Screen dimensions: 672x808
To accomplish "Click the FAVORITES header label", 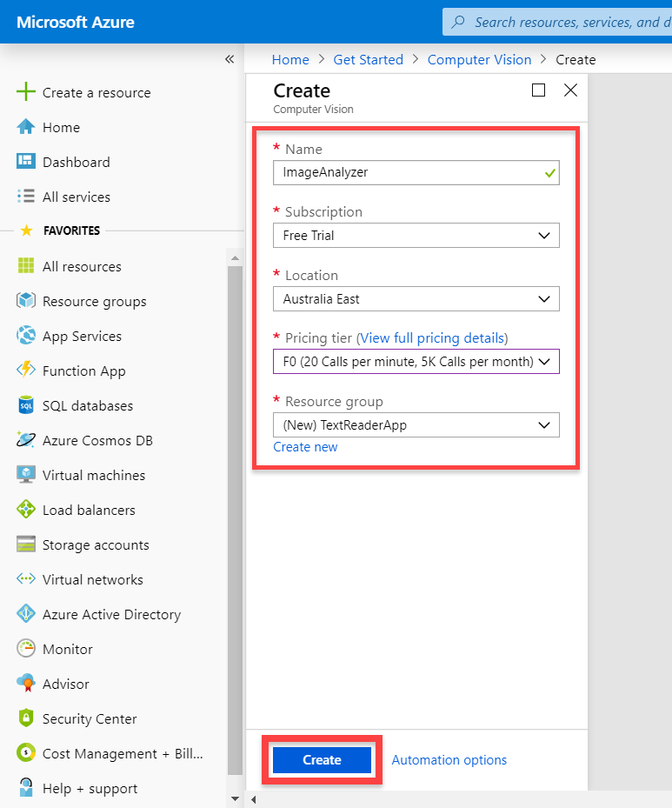I will (71, 230).
